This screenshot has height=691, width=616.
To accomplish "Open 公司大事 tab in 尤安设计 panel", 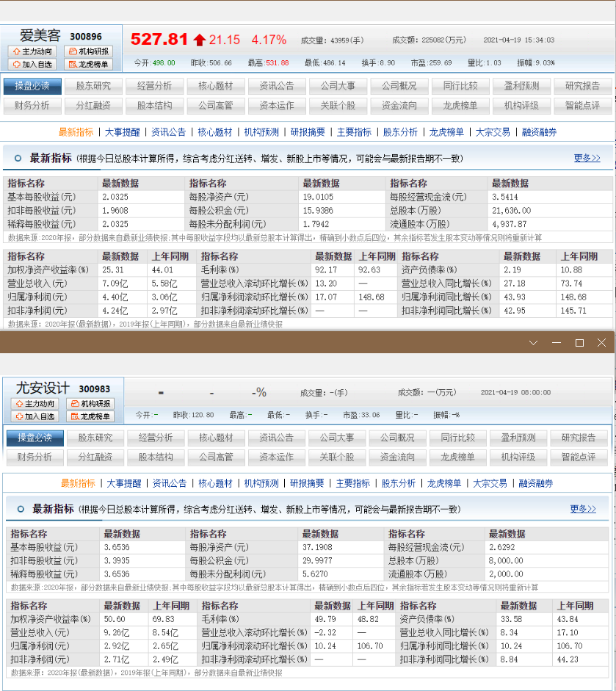I will click(337, 438).
